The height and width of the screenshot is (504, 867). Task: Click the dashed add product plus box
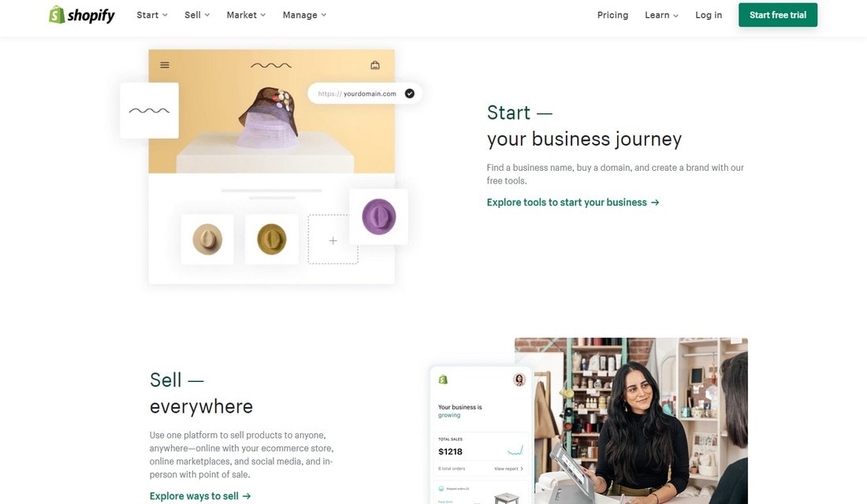pos(333,239)
